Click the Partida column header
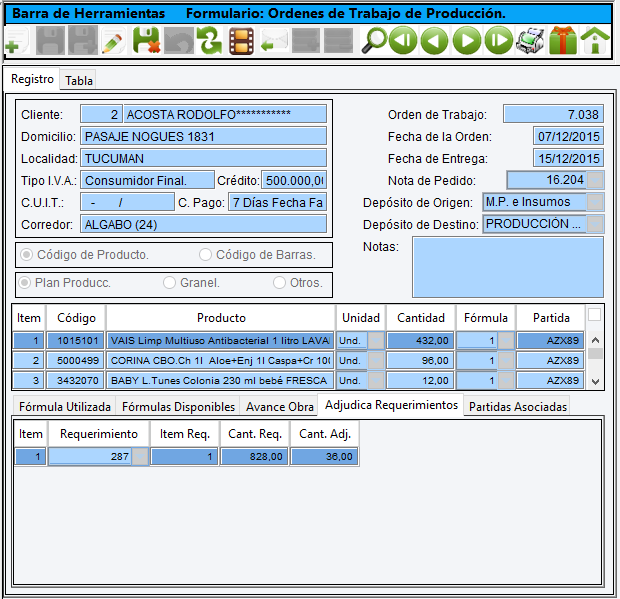 [551, 318]
